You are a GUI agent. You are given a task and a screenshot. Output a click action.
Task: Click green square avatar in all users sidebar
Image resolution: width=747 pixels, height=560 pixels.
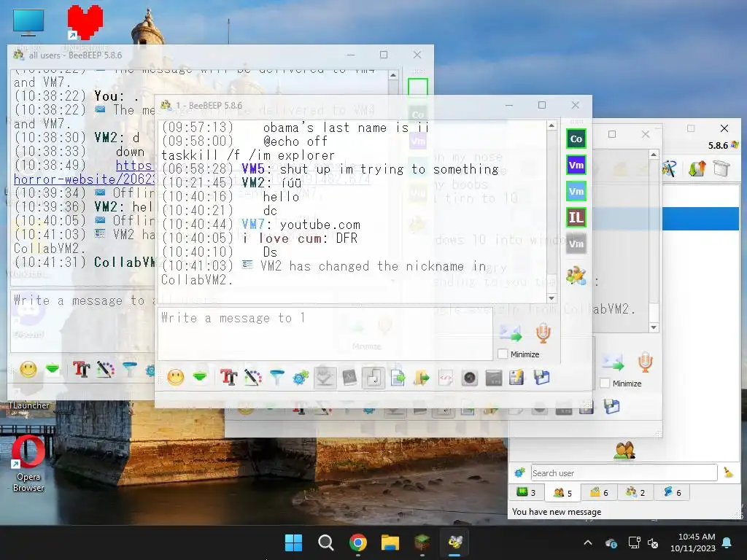tap(418, 88)
